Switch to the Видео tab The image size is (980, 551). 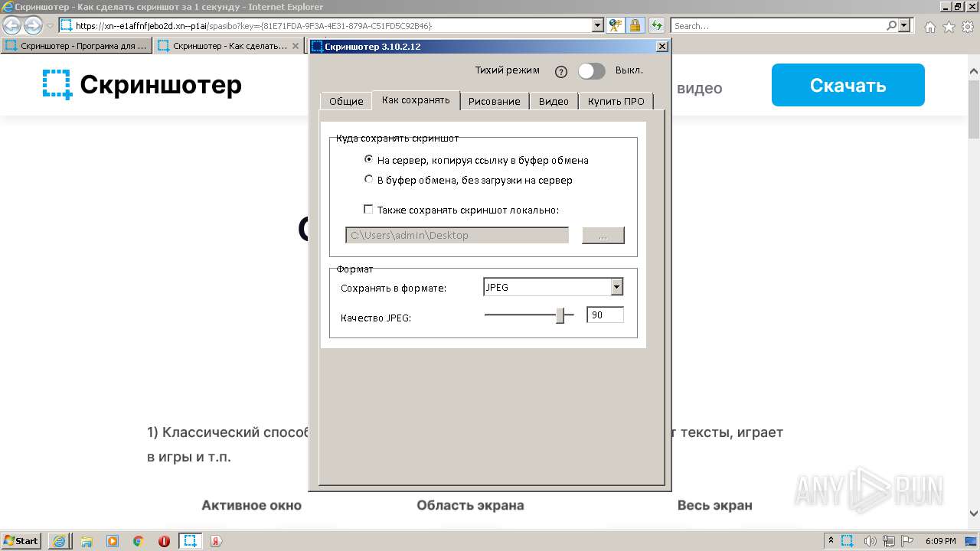point(554,101)
